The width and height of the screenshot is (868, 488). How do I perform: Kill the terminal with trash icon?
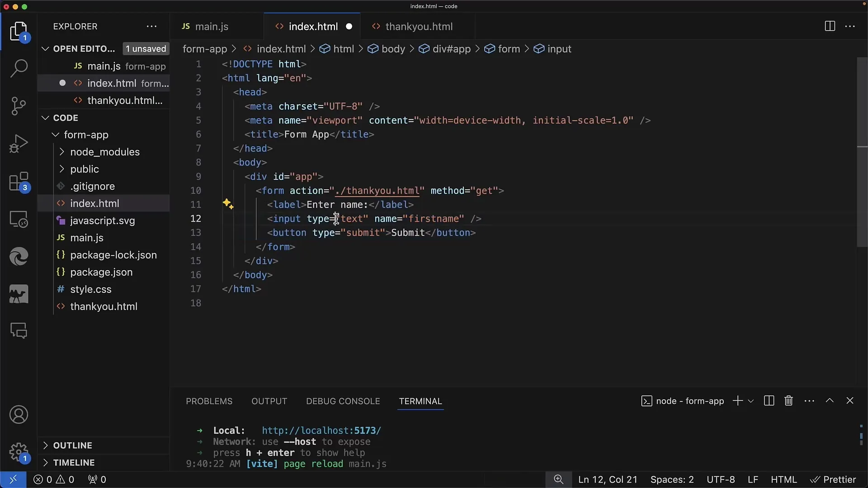[788, 401]
